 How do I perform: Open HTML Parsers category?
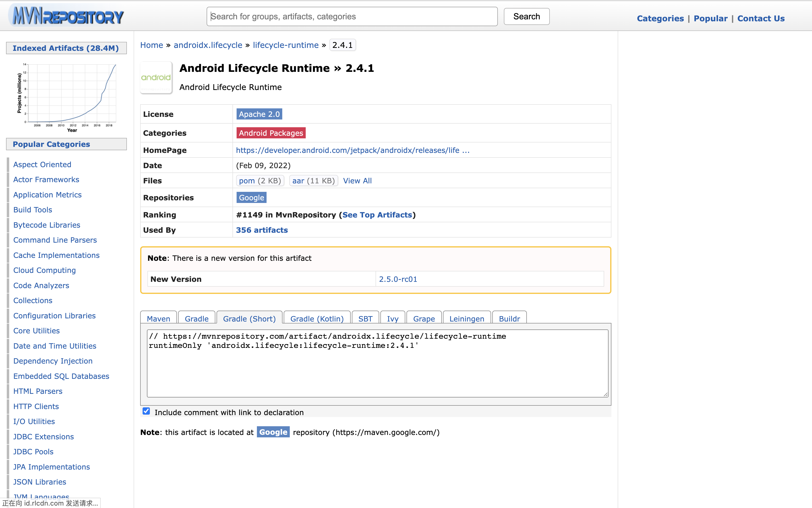click(38, 391)
